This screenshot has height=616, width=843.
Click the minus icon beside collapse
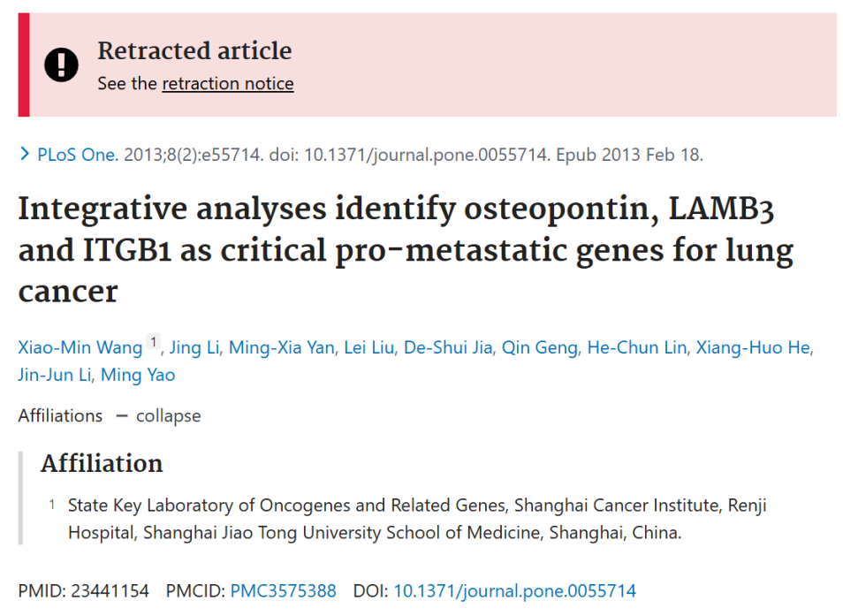[x=122, y=416]
